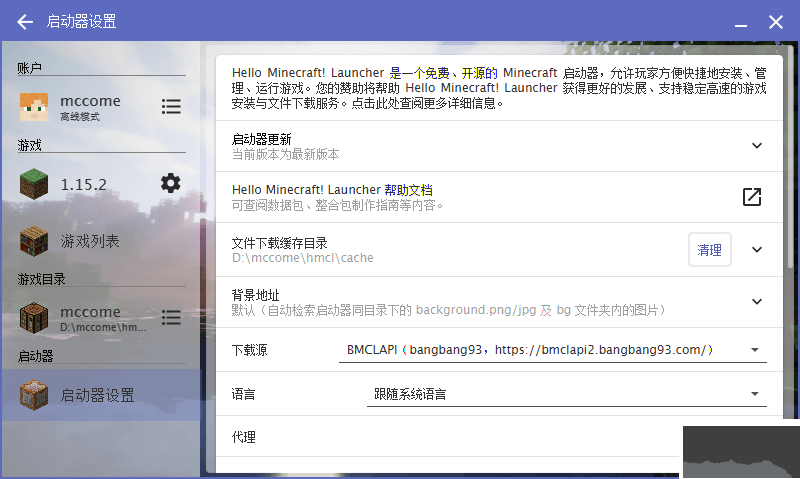
Task: Click the 清理 cache button
Action: point(709,249)
